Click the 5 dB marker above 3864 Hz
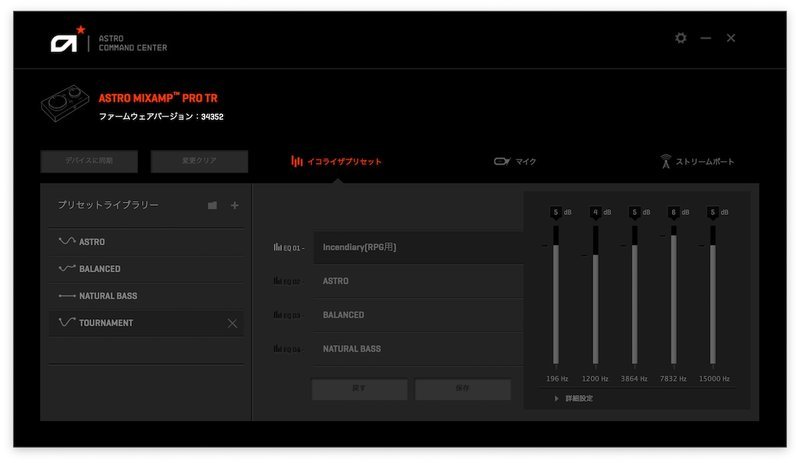 click(x=635, y=212)
